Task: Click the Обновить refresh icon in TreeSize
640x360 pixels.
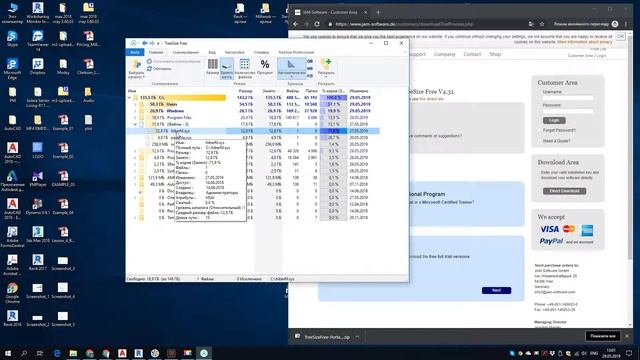Action: pyautogui.click(x=149, y=69)
